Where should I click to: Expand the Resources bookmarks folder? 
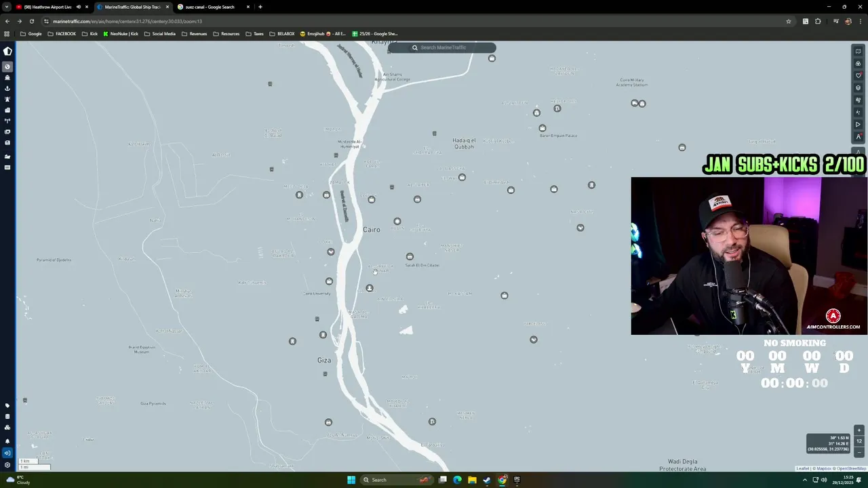[x=226, y=34]
